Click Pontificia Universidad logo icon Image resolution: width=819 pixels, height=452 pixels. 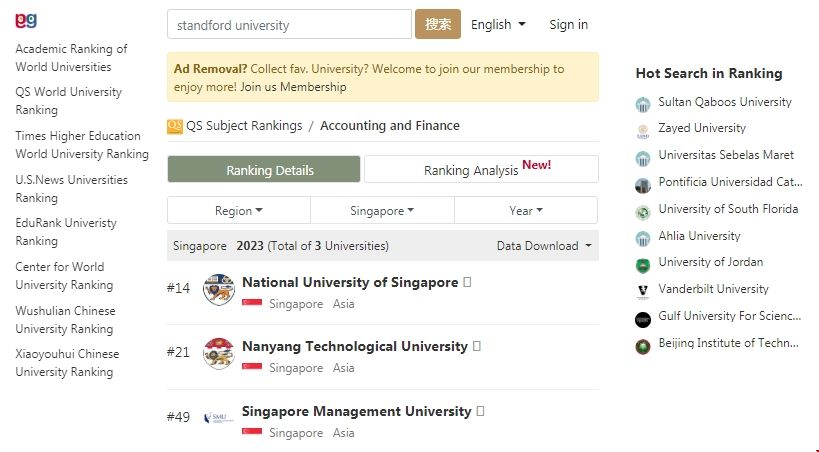click(x=643, y=184)
